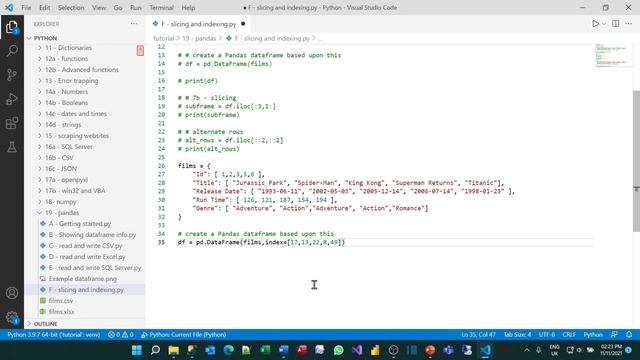The height and width of the screenshot is (360, 640).
Task: Change UTF-8 file encoding
Action: pos(547,335)
